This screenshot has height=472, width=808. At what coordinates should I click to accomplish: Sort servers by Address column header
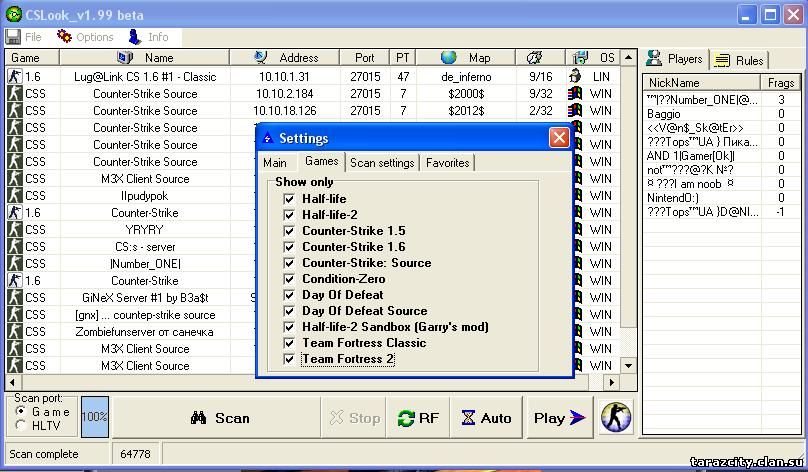(284, 58)
